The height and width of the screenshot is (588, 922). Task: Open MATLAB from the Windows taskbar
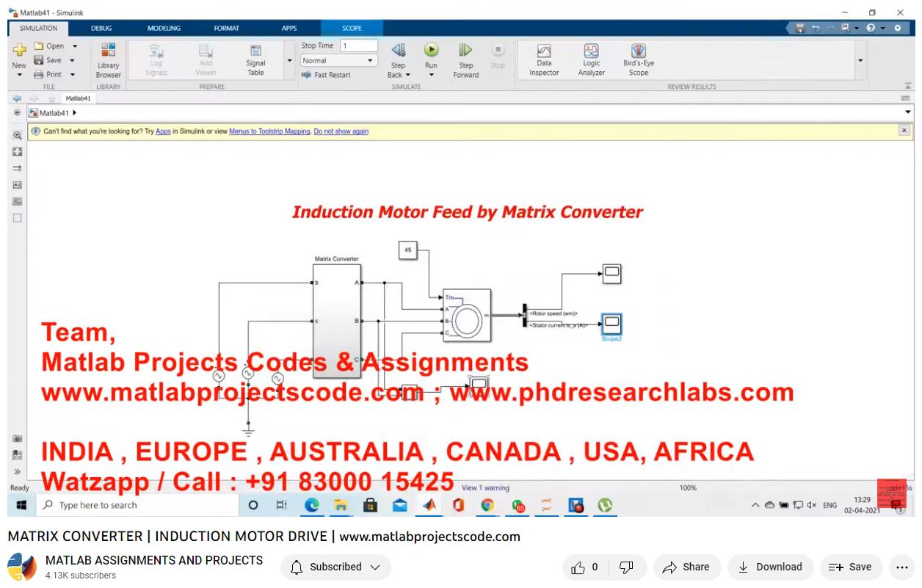[x=429, y=505]
